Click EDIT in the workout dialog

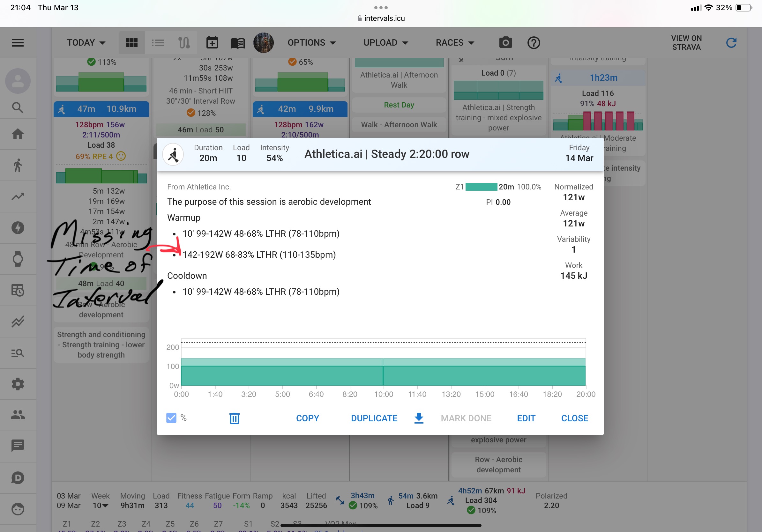pos(526,418)
